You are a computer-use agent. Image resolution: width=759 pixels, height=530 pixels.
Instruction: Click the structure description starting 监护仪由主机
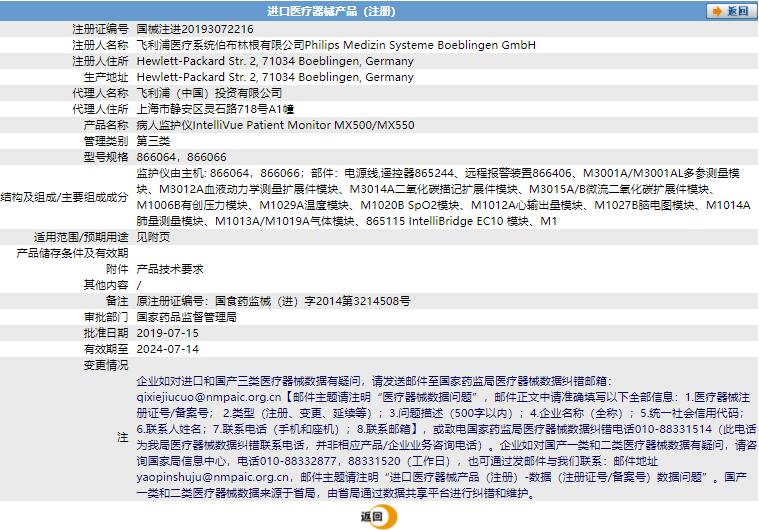pyautogui.click(x=443, y=197)
